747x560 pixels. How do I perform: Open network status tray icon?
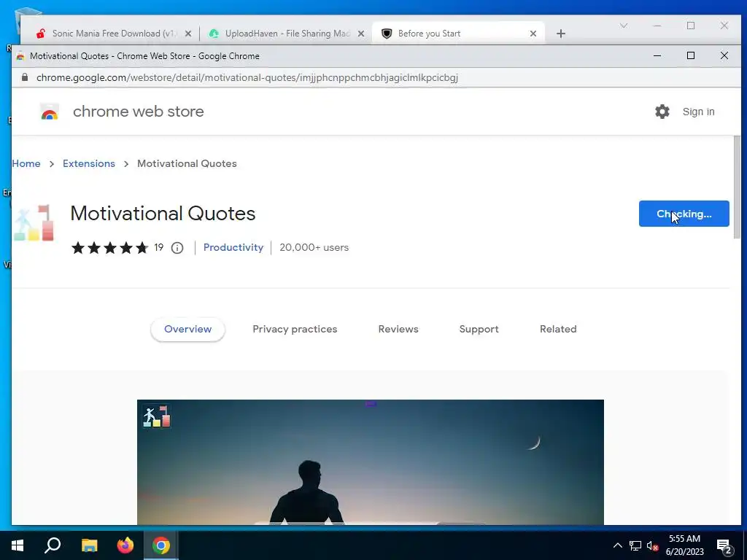point(635,545)
